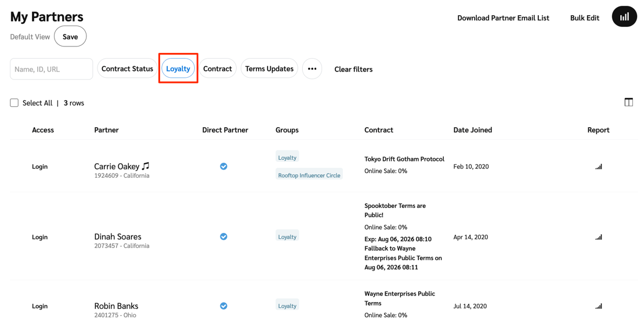Click Robin Banks' direct partner checkmark
Viewport: 644px width, 327px height.
click(x=223, y=306)
